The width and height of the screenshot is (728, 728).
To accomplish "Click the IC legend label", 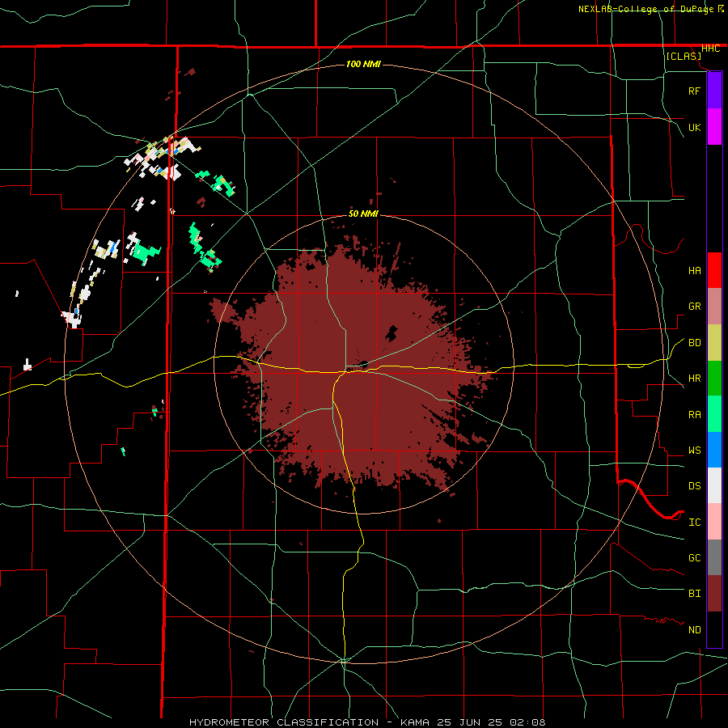I will tap(694, 523).
